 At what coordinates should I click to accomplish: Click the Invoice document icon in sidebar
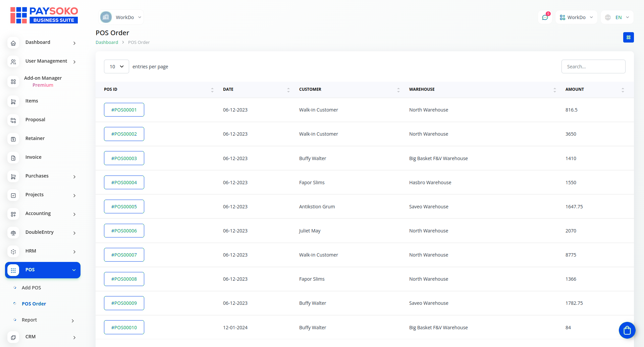[13, 158]
